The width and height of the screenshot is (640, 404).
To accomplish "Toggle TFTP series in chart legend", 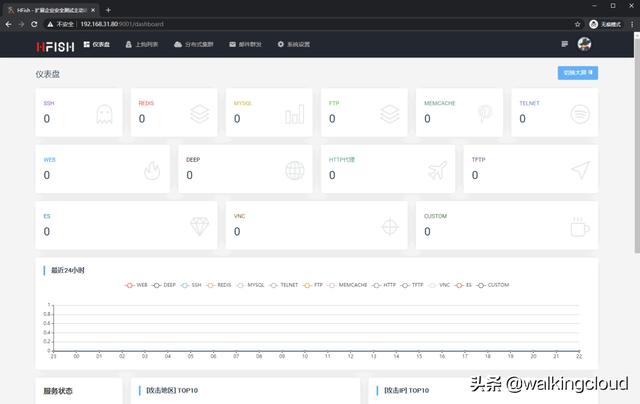I will (412, 285).
